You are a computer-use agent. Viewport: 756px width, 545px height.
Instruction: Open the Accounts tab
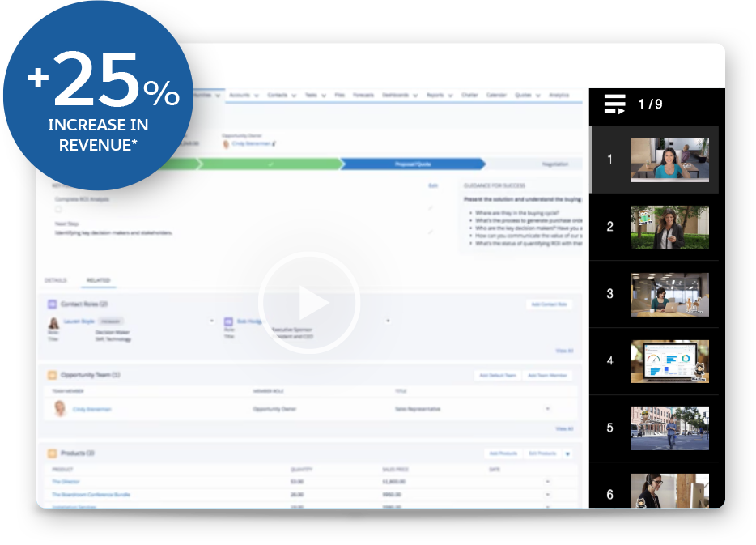click(x=239, y=95)
